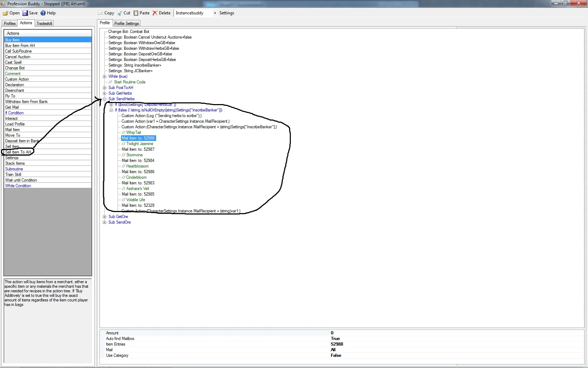Expand the Sub PostToAH node
This screenshot has height=368, width=588.
pos(104,88)
